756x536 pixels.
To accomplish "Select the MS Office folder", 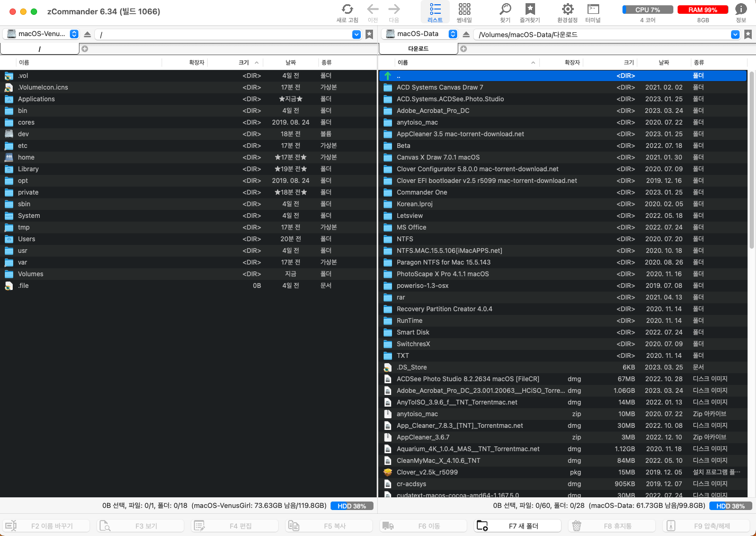I will click(563, 227).
